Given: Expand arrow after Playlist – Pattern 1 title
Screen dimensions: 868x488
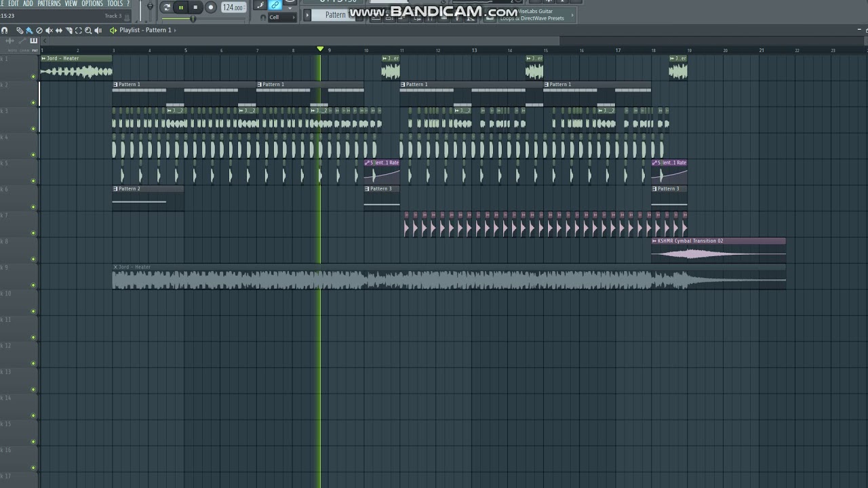Looking at the screenshot, I should 175,30.
